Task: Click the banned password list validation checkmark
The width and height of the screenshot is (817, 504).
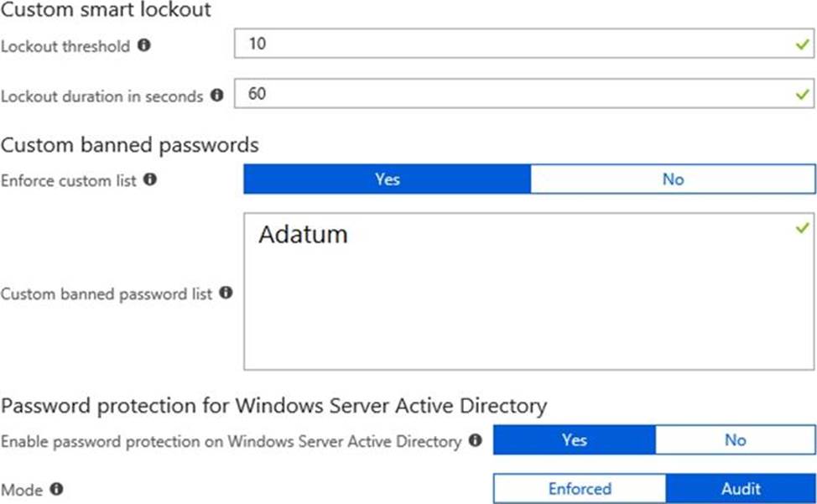Action: (802, 227)
